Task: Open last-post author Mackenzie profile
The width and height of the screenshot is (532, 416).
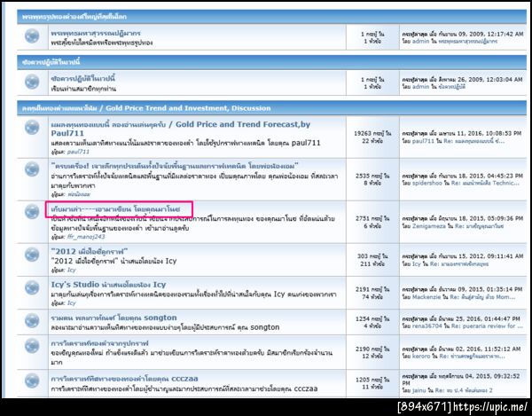Action: pos(427,297)
